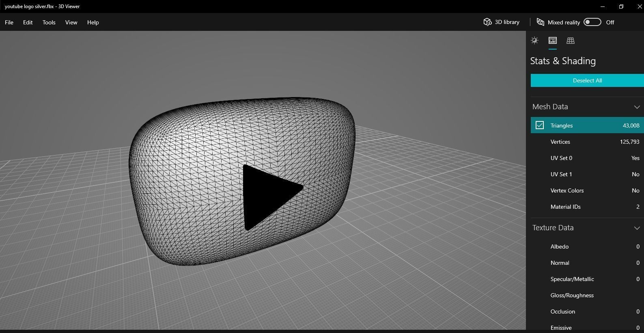Click the 3D library cube icon
644x333 pixels.
point(487,22)
